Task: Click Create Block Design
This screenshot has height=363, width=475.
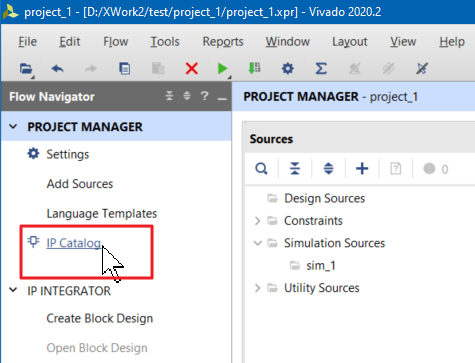Action: pyautogui.click(x=100, y=318)
